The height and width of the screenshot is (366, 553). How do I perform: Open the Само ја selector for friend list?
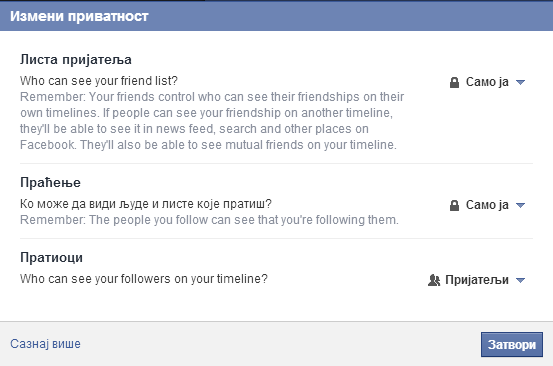487,82
